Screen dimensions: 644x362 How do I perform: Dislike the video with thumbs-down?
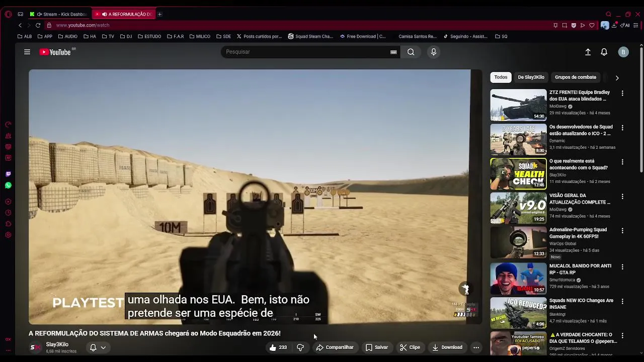[x=300, y=347]
